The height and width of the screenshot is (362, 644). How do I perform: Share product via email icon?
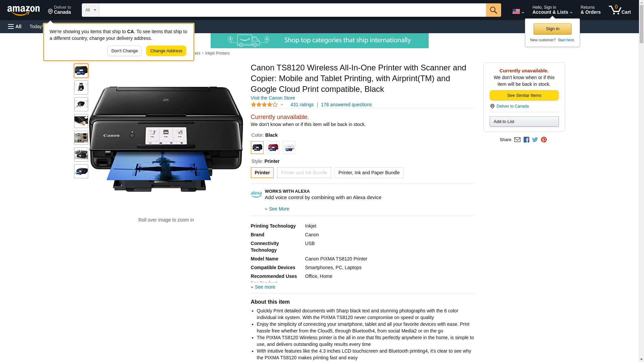(x=517, y=140)
